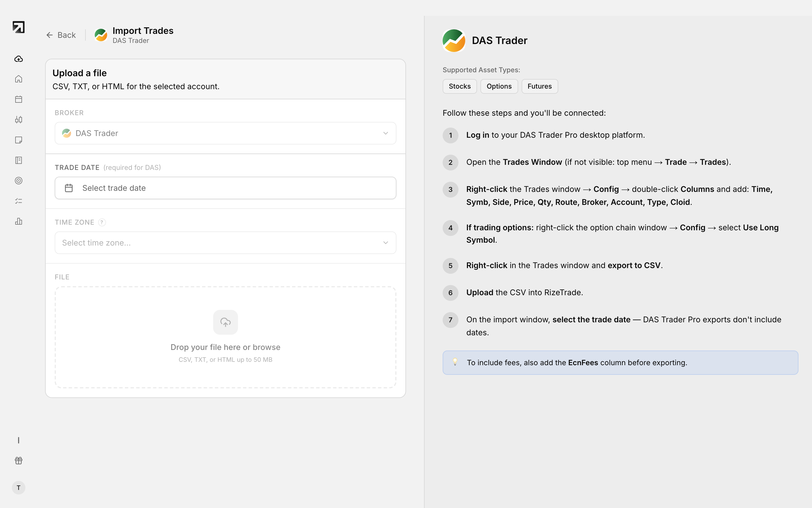Viewport: 812px width, 508px height.
Task: Click the TRADE DATE label
Action: 77,168
